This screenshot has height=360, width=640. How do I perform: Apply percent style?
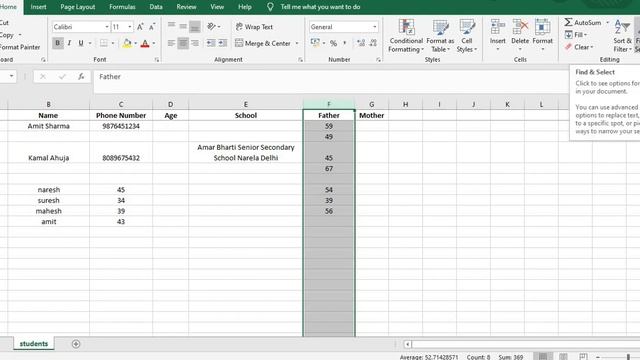333,43
